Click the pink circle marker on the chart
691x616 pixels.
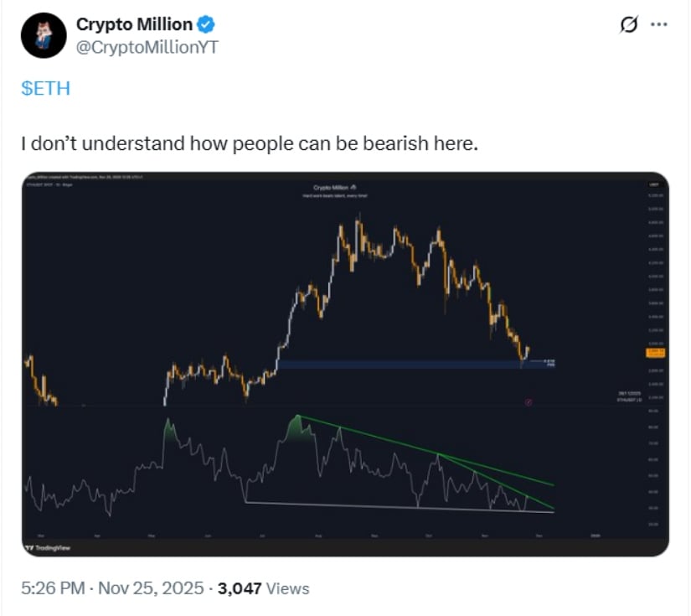click(x=529, y=401)
